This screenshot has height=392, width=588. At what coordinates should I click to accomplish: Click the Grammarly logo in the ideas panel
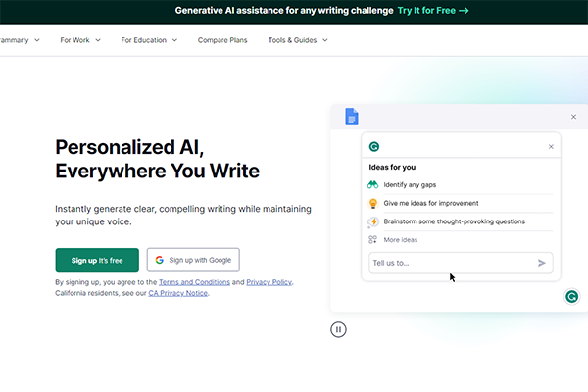[374, 146]
